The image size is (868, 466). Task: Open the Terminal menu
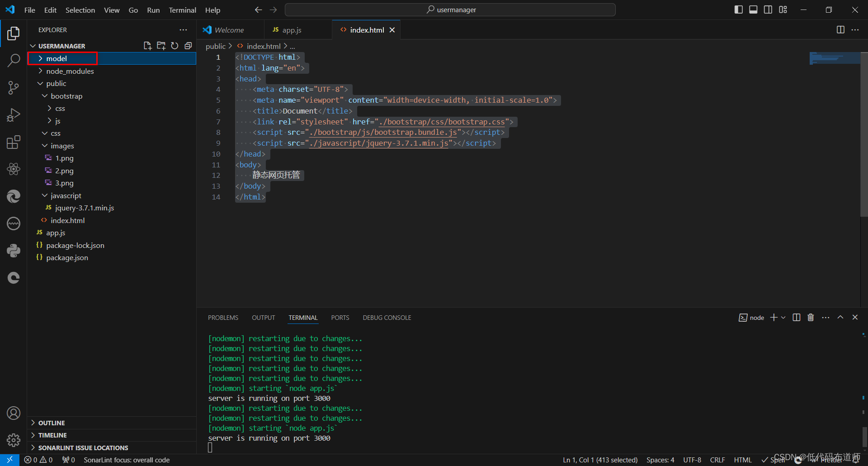pos(182,10)
